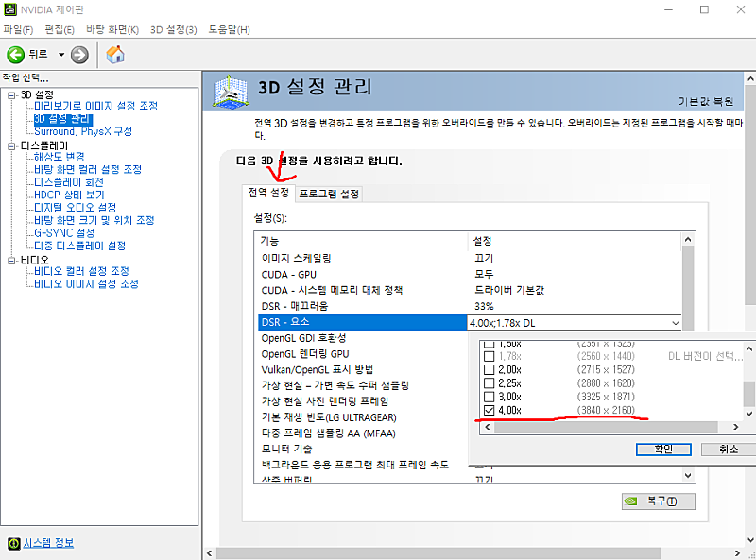Screen dimensions: 756x560
Task: Open 디스플레이 회전 page
Action: [69, 182]
